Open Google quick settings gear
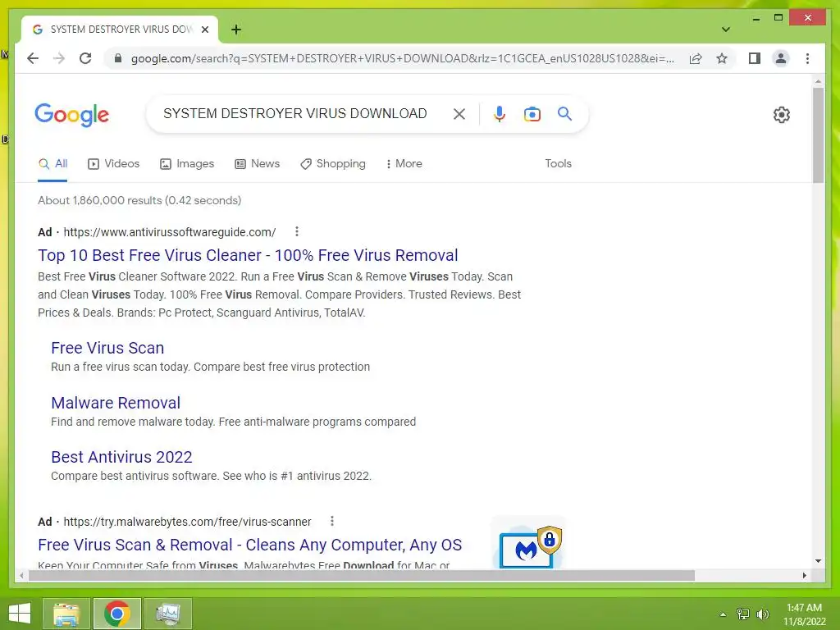This screenshot has height=630, width=840. click(x=781, y=114)
